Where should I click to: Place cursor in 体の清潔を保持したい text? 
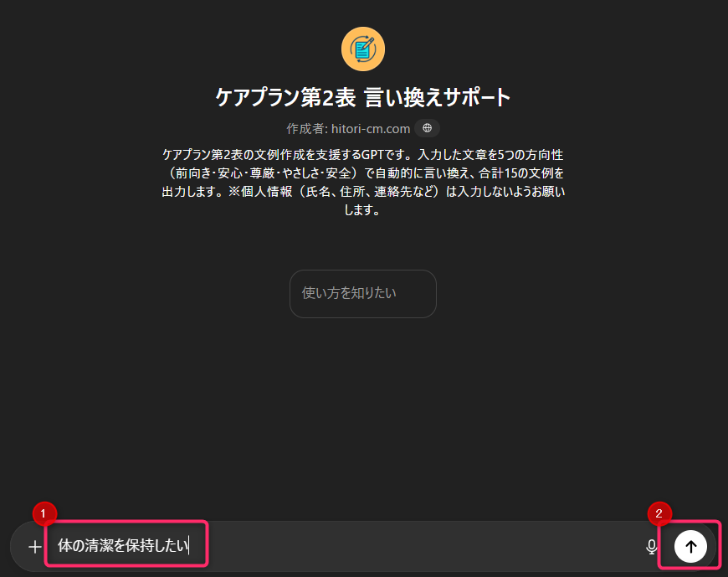click(x=124, y=547)
